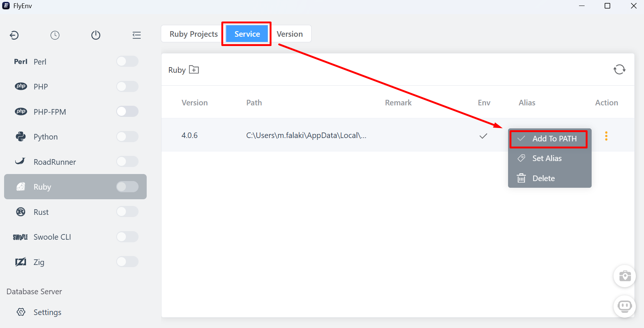Click the Settings gear icon

point(21,312)
